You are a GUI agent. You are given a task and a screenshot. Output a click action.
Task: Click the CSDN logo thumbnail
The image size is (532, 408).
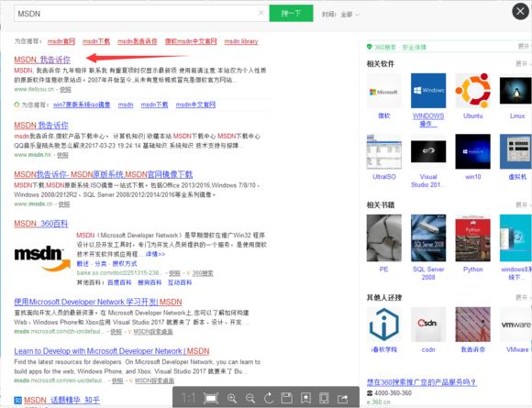click(x=428, y=325)
